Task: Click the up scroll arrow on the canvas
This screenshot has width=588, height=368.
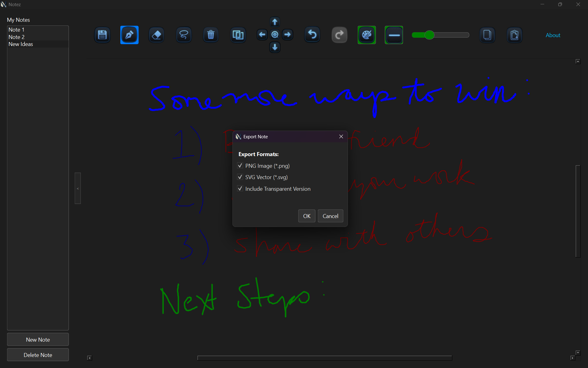Action: pos(578,61)
